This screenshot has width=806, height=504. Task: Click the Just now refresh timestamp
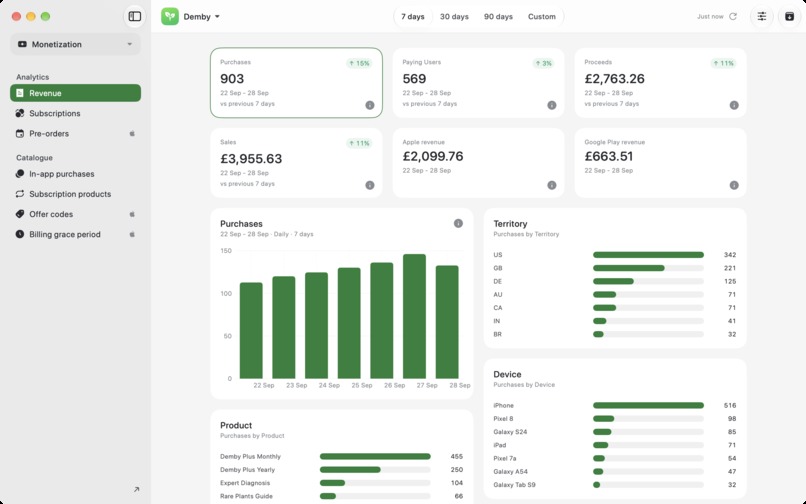tap(710, 16)
